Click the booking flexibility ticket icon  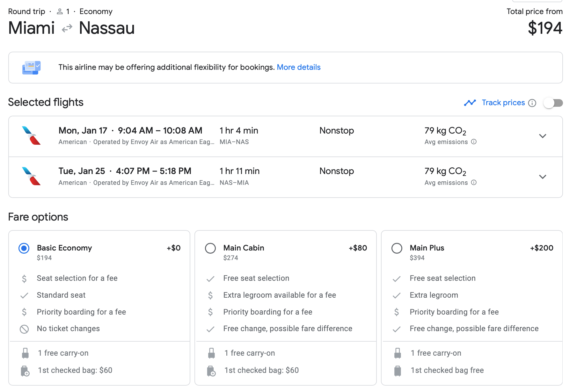coord(31,68)
